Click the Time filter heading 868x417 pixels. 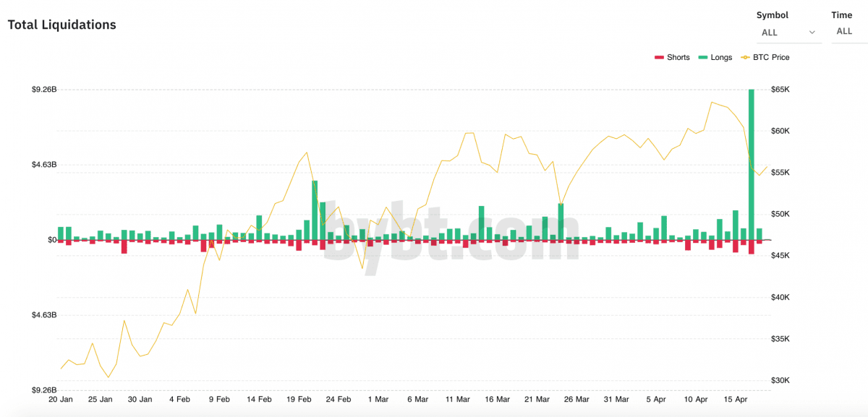pos(841,15)
